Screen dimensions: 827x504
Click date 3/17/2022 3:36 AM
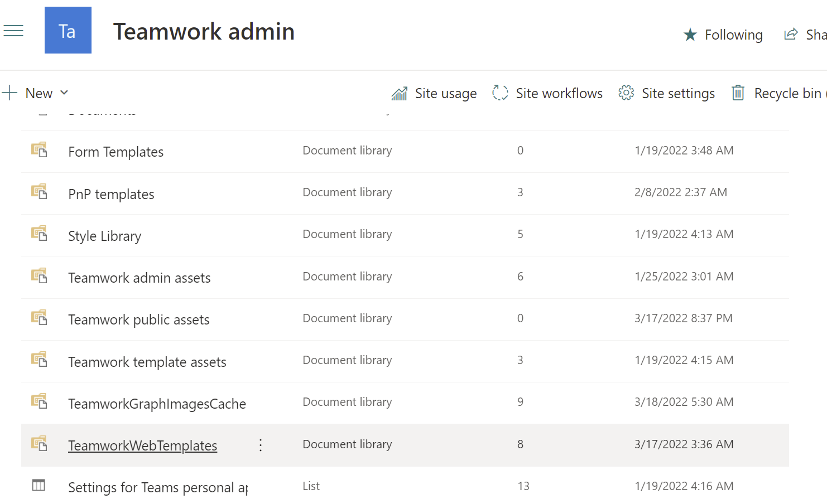click(x=684, y=444)
